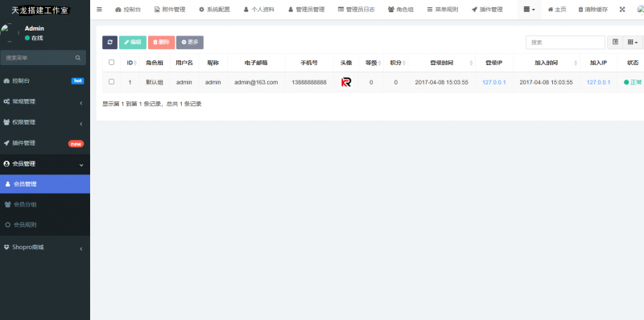This screenshot has height=320, width=644.
Task: Open the 系统配置 tab
Action: click(x=214, y=10)
